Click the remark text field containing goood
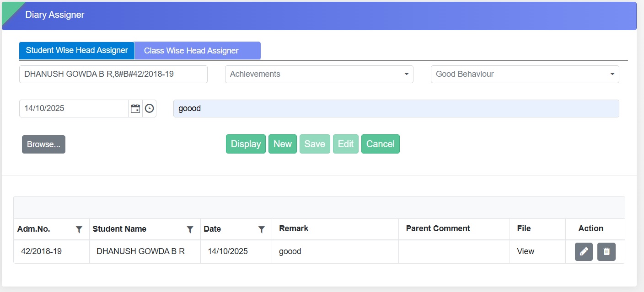The image size is (644, 292). point(396,109)
